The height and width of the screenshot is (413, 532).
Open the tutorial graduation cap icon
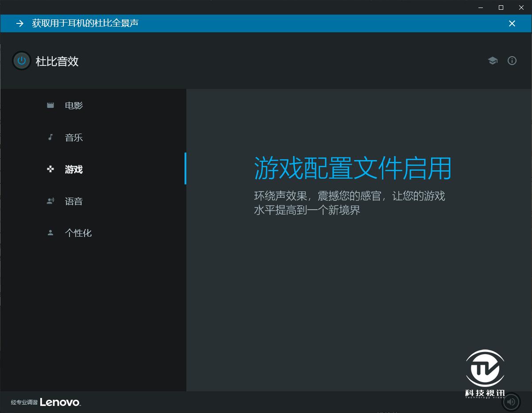[x=493, y=61]
